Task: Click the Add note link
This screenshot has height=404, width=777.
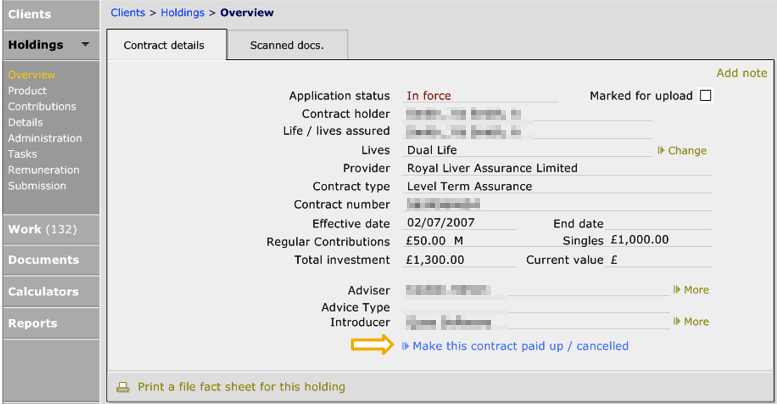Action: [742, 73]
